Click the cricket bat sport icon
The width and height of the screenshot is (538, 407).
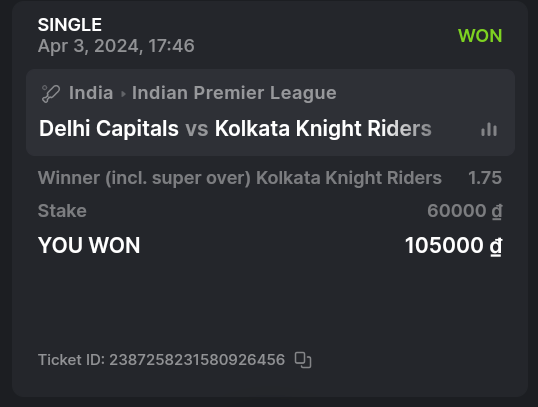pyautogui.click(x=51, y=93)
